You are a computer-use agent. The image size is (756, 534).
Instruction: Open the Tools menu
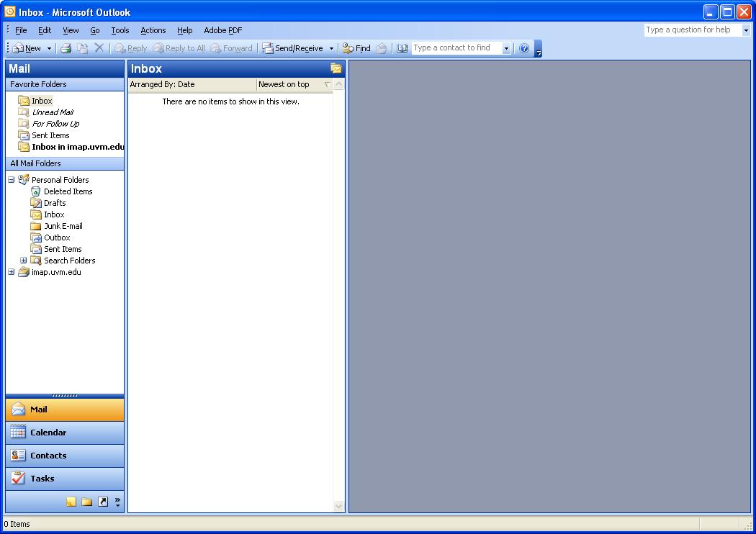(x=120, y=30)
